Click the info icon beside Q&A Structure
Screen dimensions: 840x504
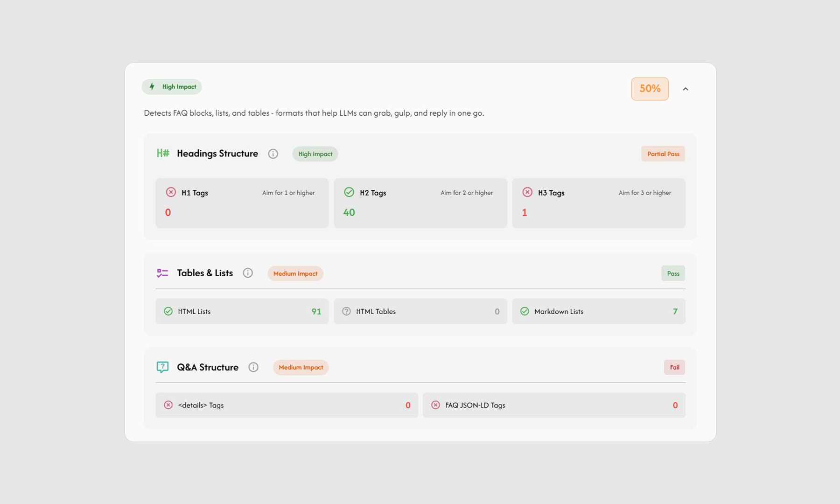click(x=253, y=367)
